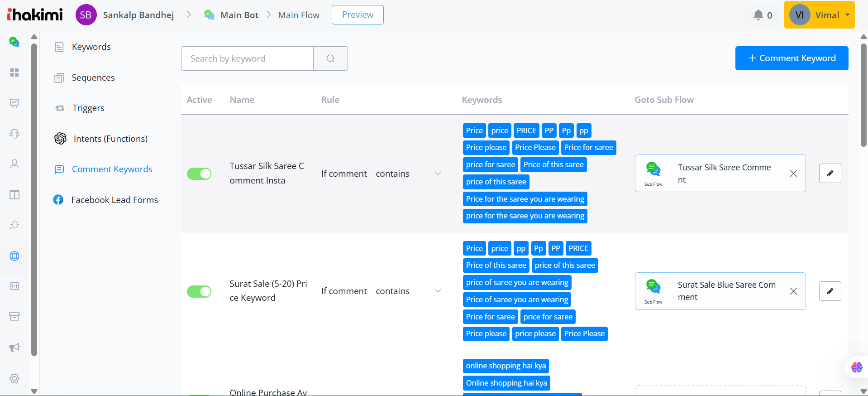
Task: Remove Surat Sale Blue Saree sub flow
Action: pos(793,291)
